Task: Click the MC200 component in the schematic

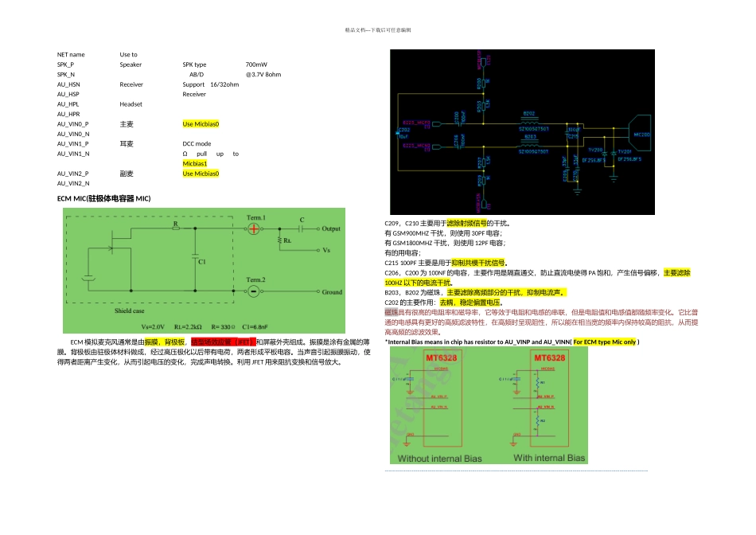Action: click(640, 134)
